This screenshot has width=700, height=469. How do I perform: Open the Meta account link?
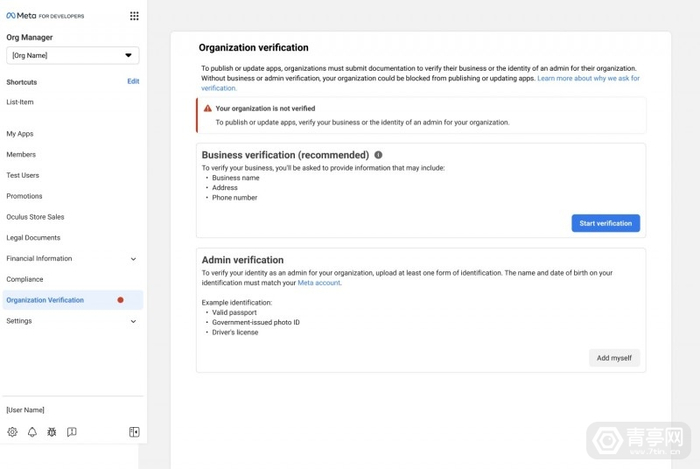pyautogui.click(x=319, y=283)
